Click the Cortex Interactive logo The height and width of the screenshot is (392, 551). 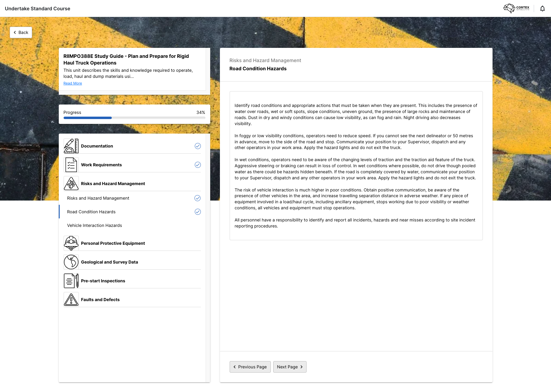click(516, 8)
